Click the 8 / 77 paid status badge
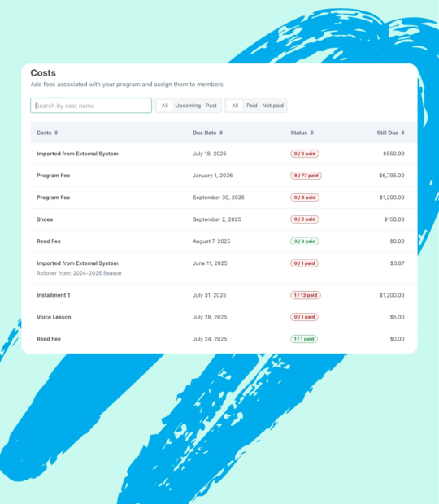The width and height of the screenshot is (439, 504). (306, 176)
